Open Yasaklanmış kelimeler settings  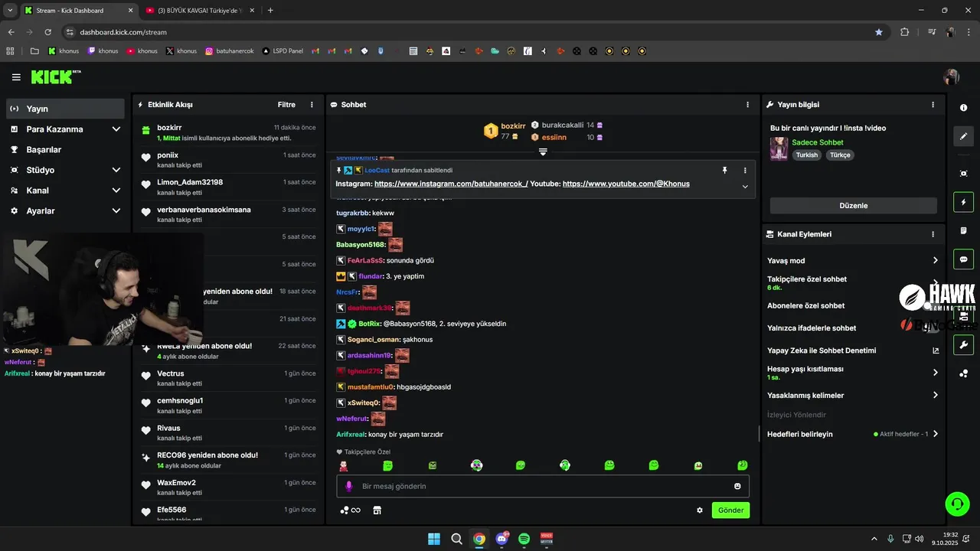click(x=853, y=396)
